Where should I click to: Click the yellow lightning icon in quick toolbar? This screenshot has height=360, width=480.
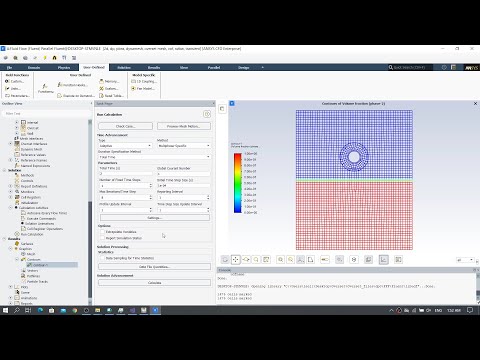click(x=45, y=58)
